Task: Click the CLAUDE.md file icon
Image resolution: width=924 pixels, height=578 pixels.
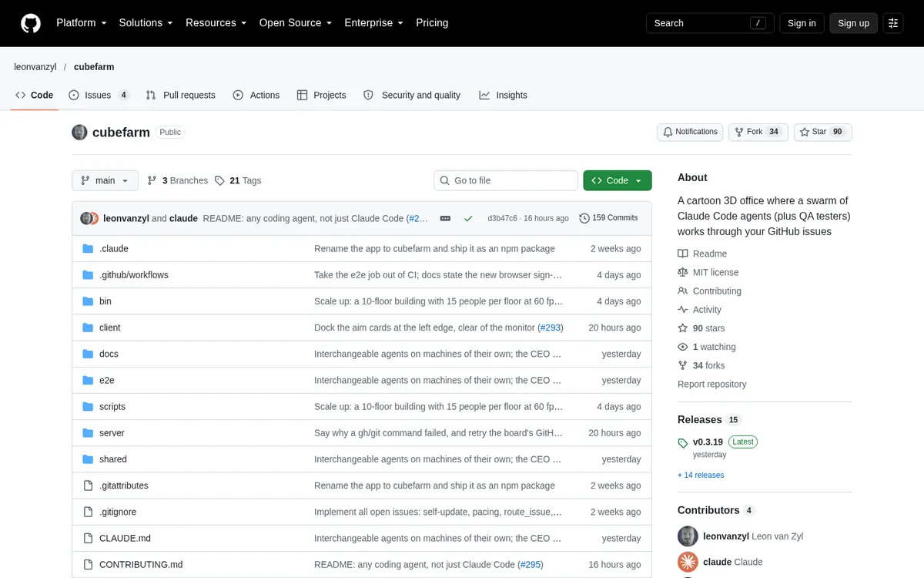Action: pyautogui.click(x=88, y=538)
